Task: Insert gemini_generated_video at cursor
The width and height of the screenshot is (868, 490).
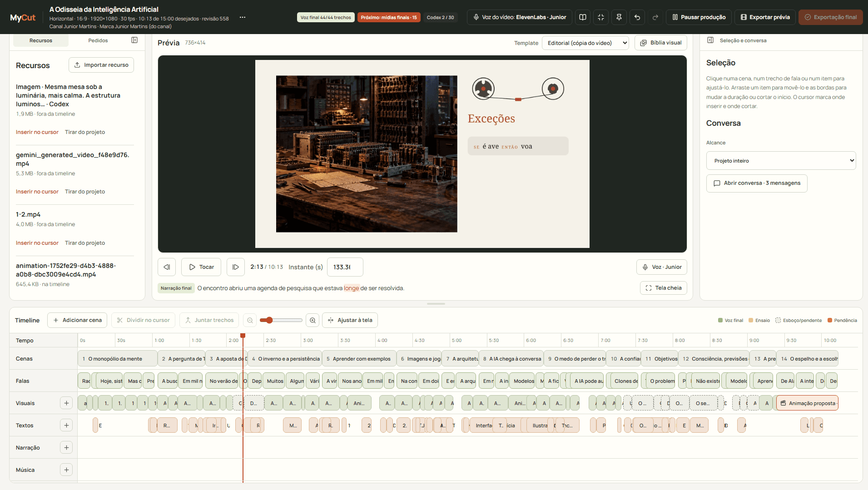Action: coord(37,192)
